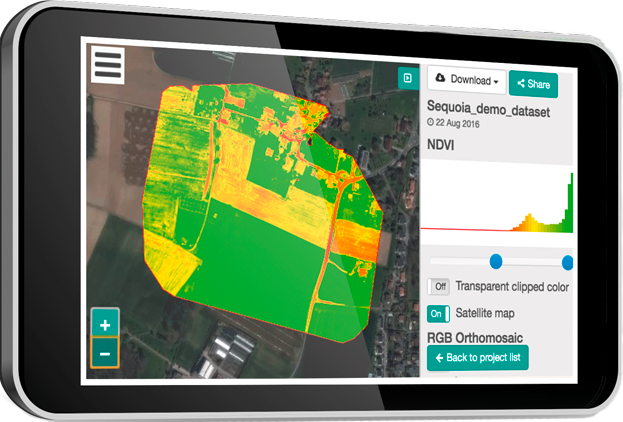This screenshot has width=623, height=422.
Task: Toggle the Transparent clipped color switch
Action: click(x=439, y=286)
